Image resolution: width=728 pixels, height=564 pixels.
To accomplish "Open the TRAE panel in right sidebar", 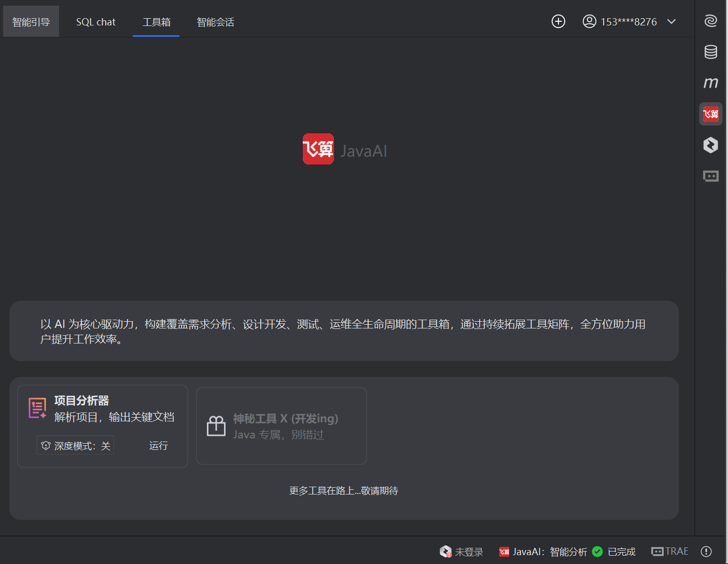I will coord(710,176).
